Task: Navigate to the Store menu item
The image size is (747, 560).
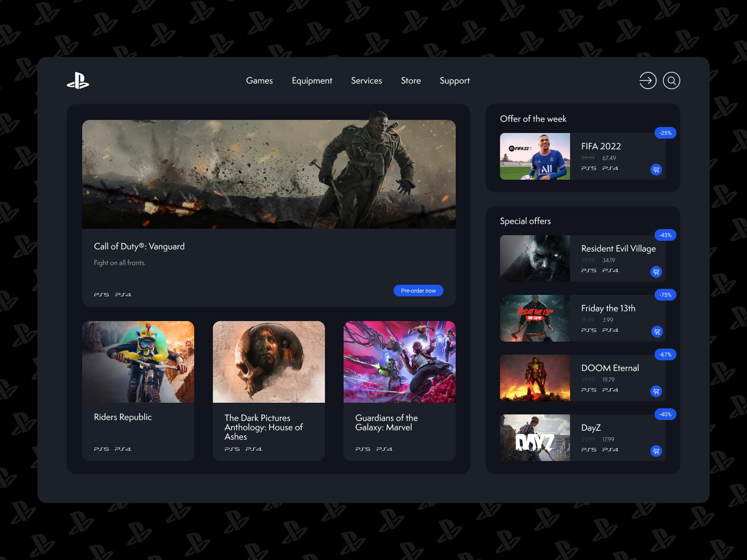Action: click(x=411, y=81)
